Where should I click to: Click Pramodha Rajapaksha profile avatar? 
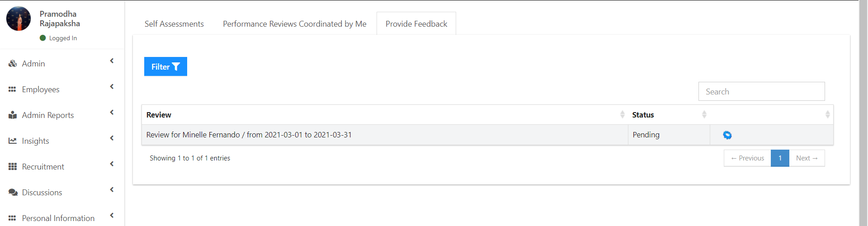click(x=19, y=19)
